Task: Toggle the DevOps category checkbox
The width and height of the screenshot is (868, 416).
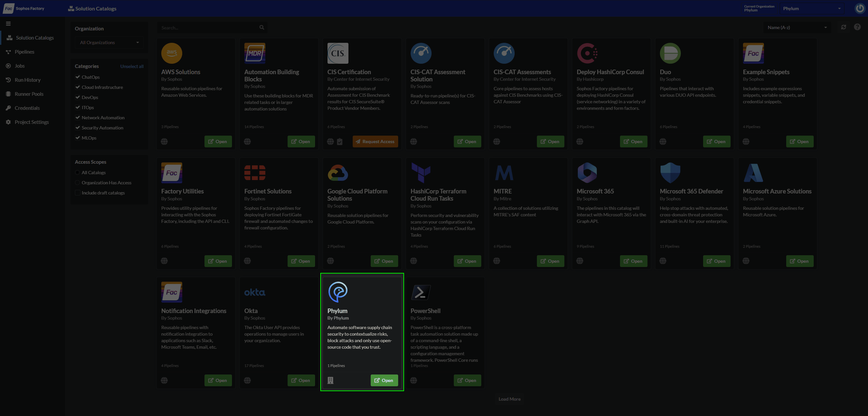Action: [x=78, y=97]
